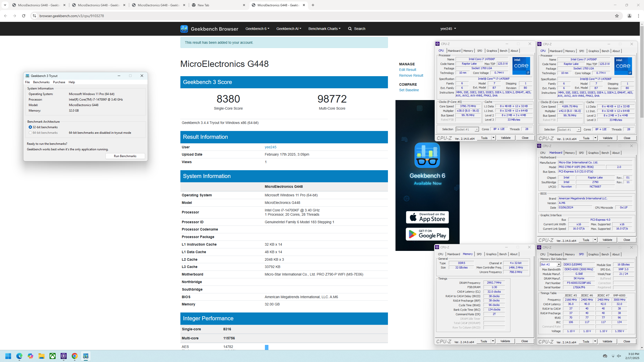Viewport: 644px width, 362px height.
Task: Open the tab search chevron in Chrome
Action: coord(5,5)
